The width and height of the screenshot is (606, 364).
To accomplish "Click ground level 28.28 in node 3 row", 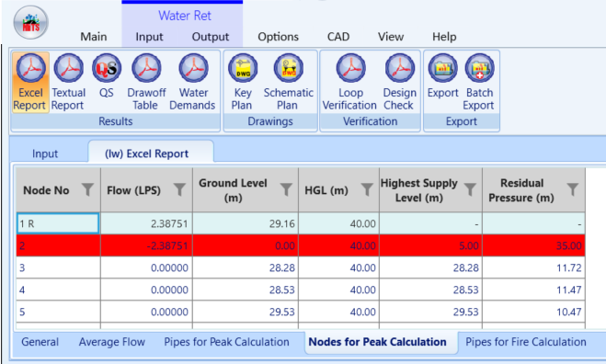I will 246,267.
